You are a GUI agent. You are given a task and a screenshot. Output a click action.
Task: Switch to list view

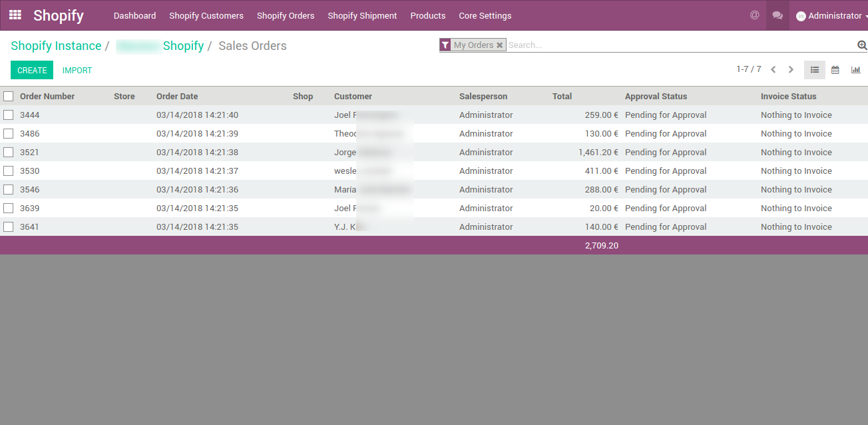pyautogui.click(x=815, y=70)
